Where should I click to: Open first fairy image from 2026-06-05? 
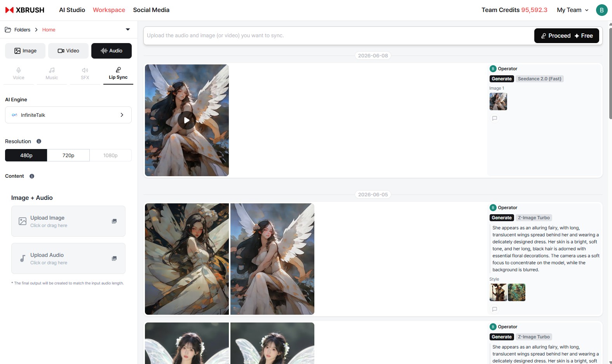coord(187,259)
